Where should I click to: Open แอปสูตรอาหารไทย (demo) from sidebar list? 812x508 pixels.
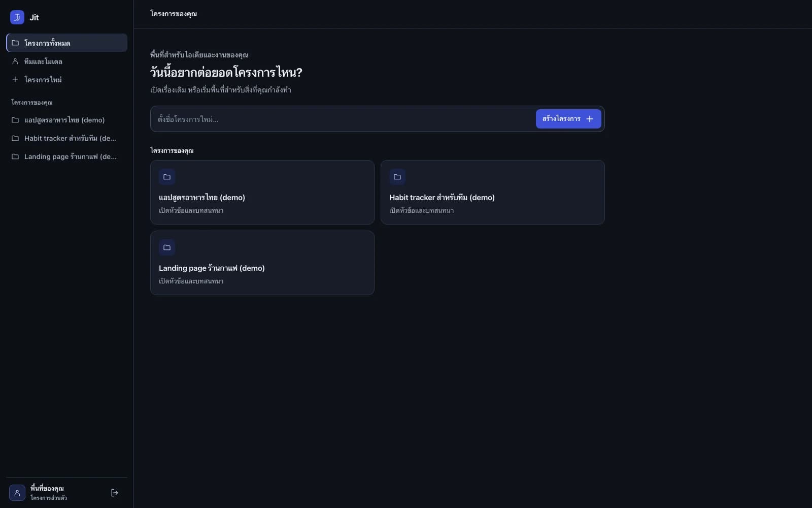coord(66,120)
